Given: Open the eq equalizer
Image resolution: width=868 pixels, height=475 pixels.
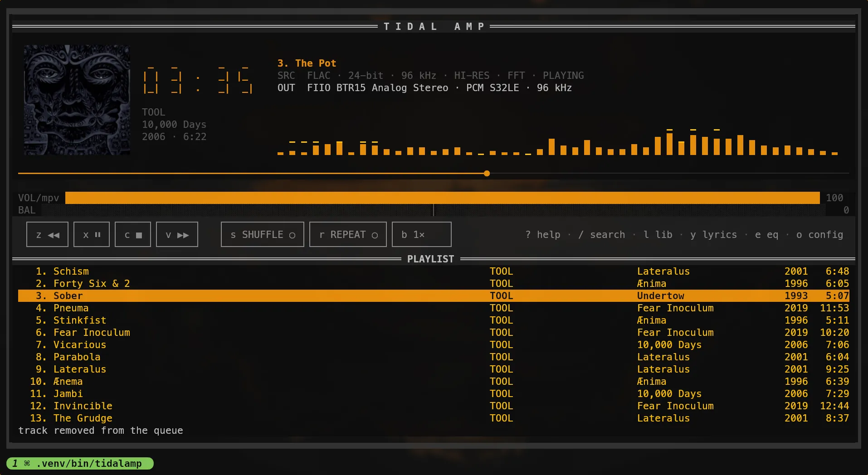Looking at the screenshot, I should click(x=766, y=235).
